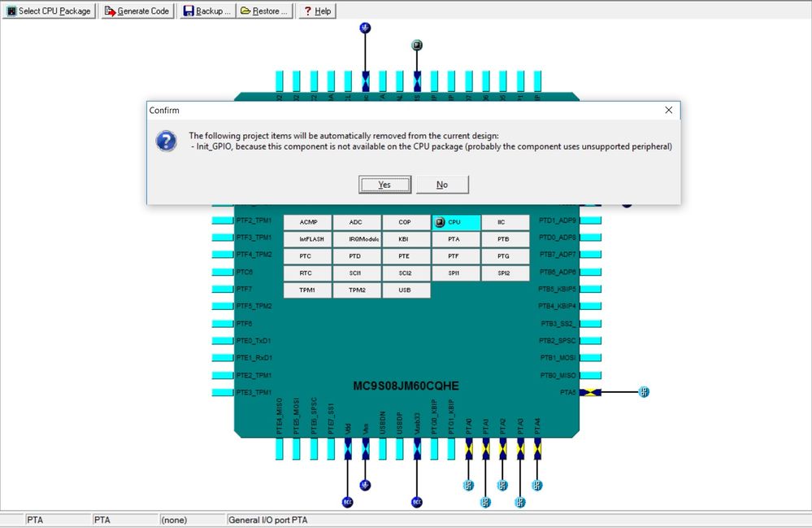Open the Help toolbar button

(317, 11)
